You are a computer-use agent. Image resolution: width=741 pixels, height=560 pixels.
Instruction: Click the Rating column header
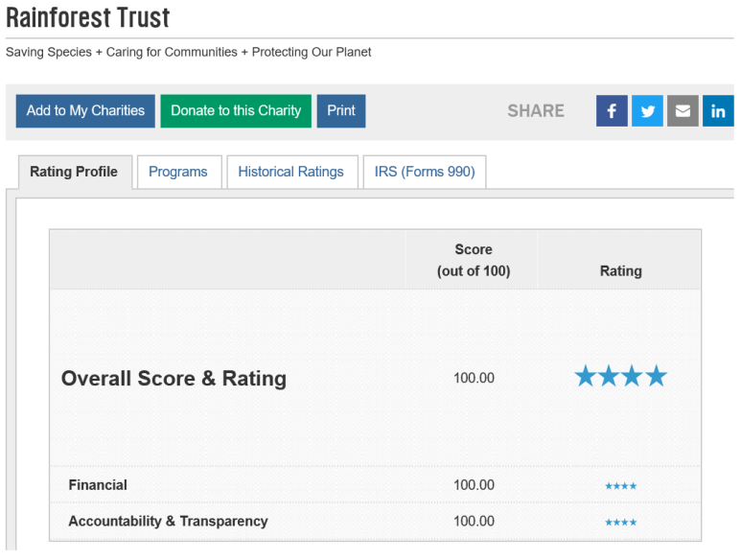click(620, 270)
